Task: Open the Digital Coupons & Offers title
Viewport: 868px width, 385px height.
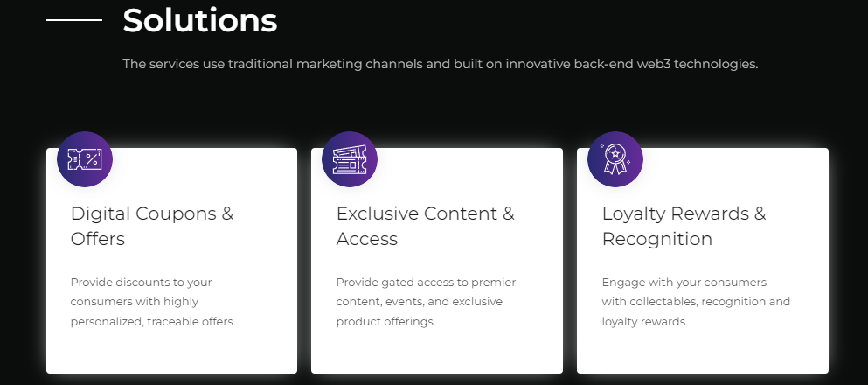Action: pyautogui.click(x=152, y=226)
